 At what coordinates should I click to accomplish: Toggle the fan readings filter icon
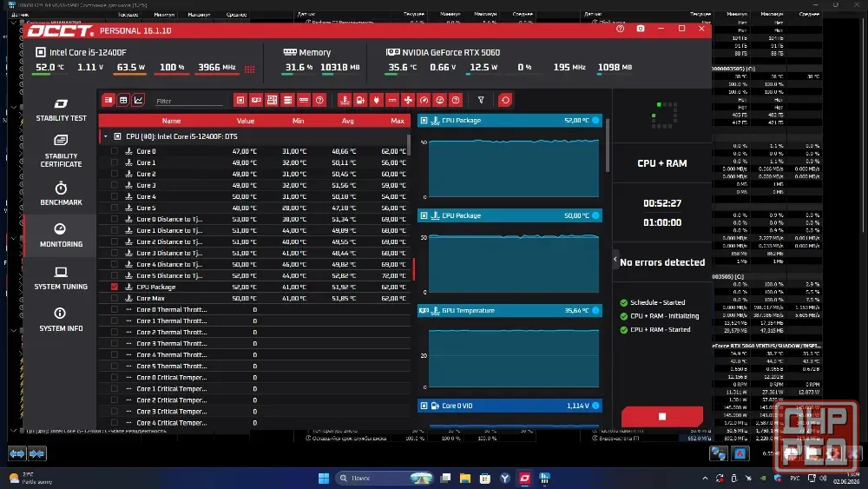click(408, 100)
